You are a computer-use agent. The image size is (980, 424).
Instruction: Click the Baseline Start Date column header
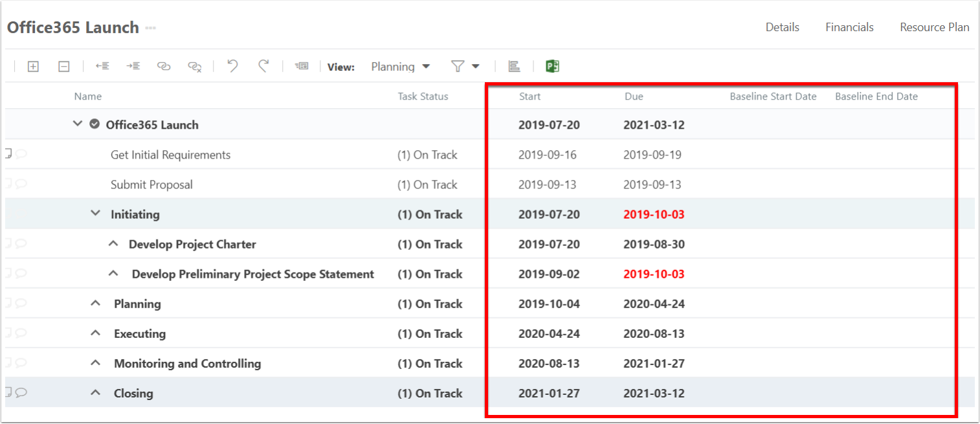coord(773,96)
